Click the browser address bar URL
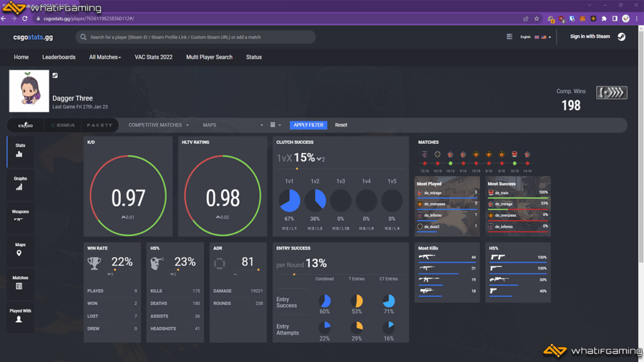 89,18
